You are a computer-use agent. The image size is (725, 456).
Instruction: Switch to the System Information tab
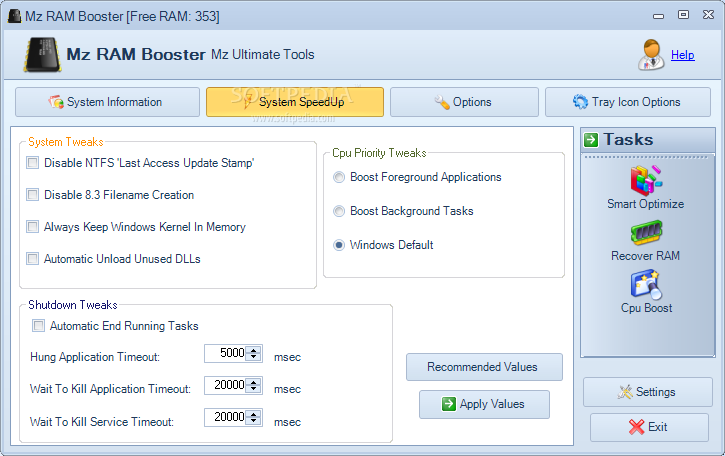point(107,102)
